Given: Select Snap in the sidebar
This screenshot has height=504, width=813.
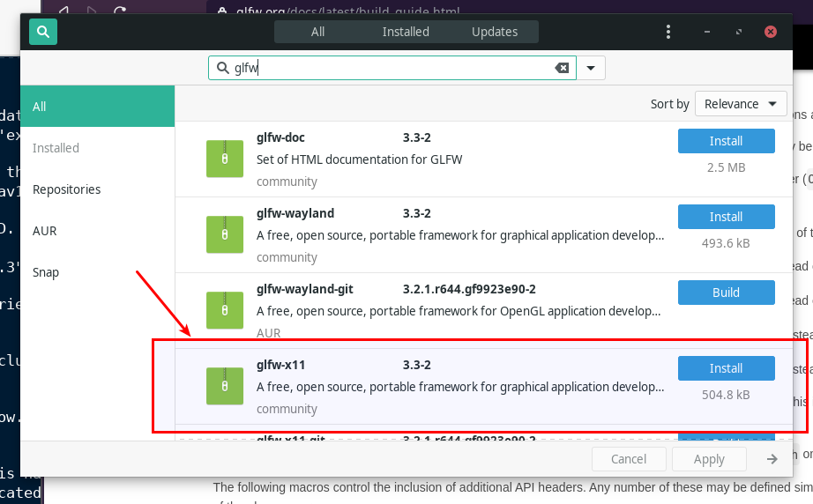Looking at the screenshot, I should pos(98,272).
